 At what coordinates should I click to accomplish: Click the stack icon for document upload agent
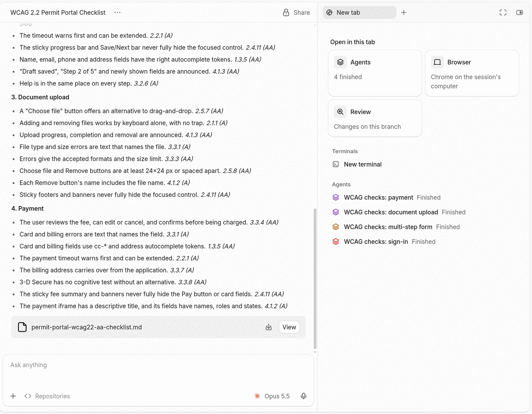[336, 212]
